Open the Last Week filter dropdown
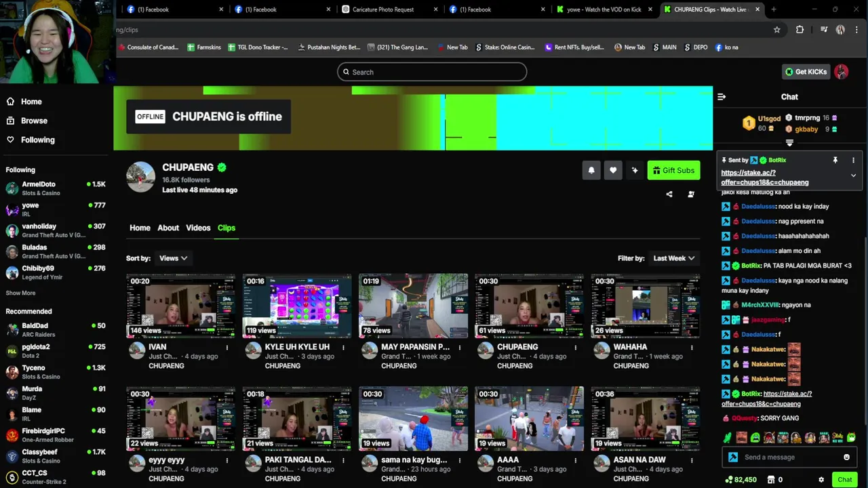The width and height of the screenshot is (868, 488). pyautogui.click(x=673, y=258)
